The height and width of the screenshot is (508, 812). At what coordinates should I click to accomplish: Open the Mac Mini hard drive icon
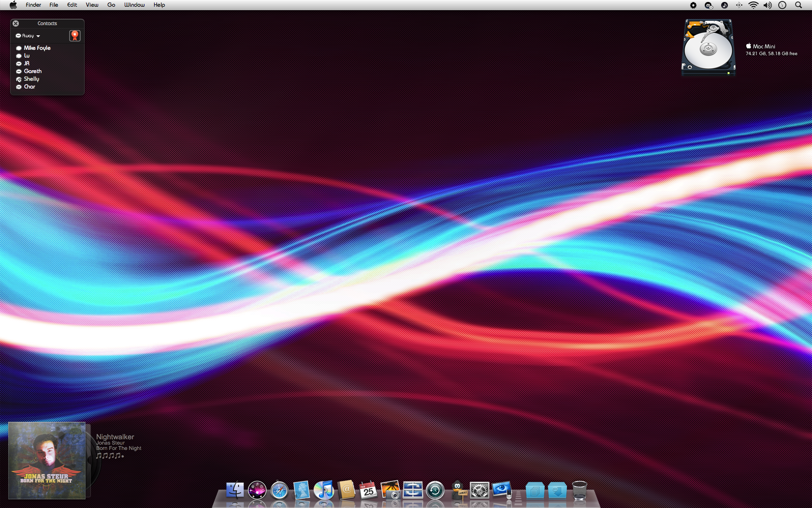pos(708,47)
